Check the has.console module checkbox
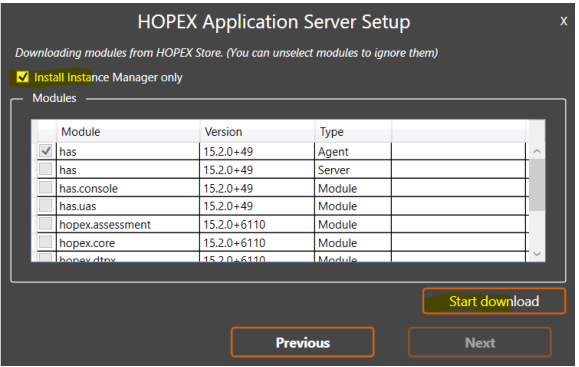Viewport: 579px width, 367px height. (x=46, y=187)
